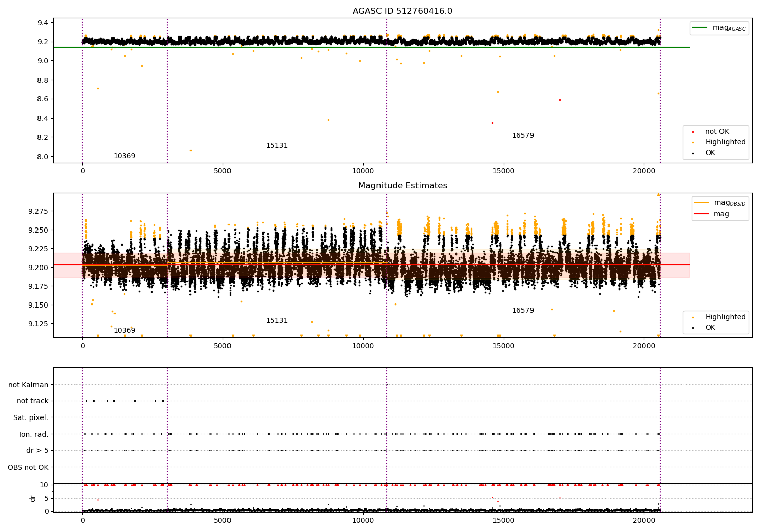The height and width of the screenshot is (532, 760).
Task: Click y-axis tick 9.225 on middle plot
Action: pyautogui.click(x=39, y=249)
